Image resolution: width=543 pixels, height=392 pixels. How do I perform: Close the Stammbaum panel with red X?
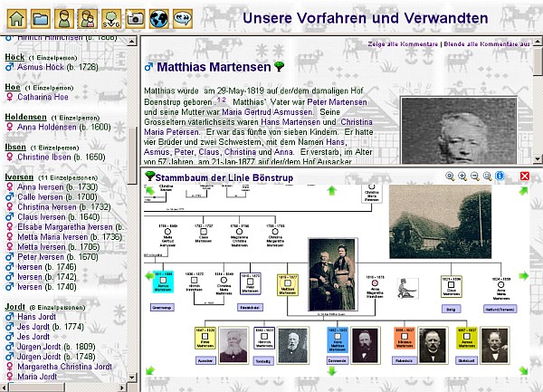coord(525,177)
